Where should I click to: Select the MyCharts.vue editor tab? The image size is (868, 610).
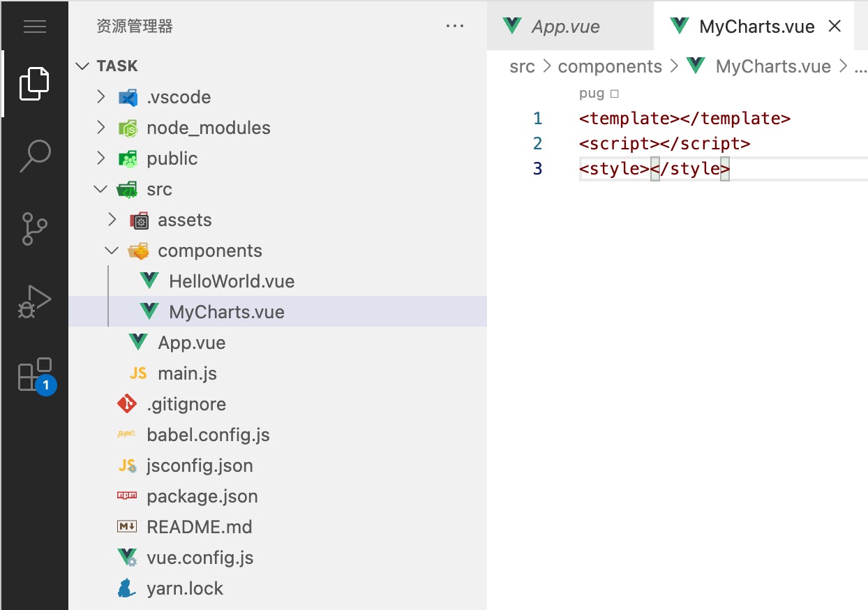[756, 27]
